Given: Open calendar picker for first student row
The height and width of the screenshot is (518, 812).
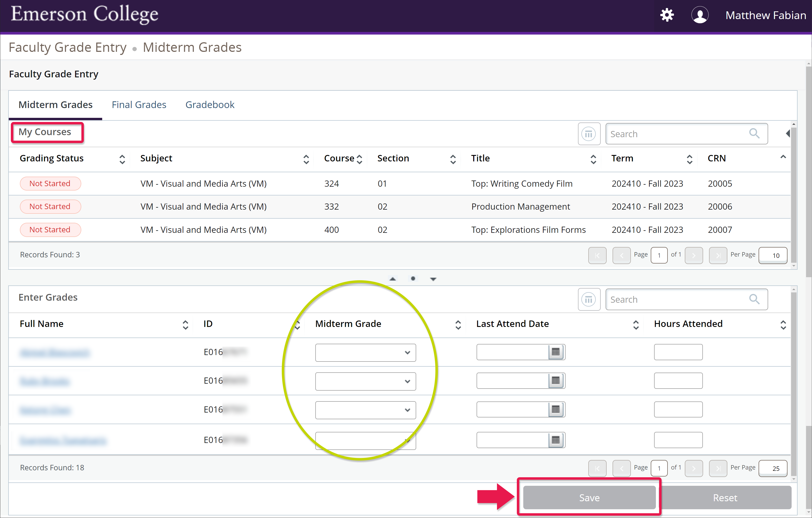Looking at the screenshot, I should click(556, 352).
